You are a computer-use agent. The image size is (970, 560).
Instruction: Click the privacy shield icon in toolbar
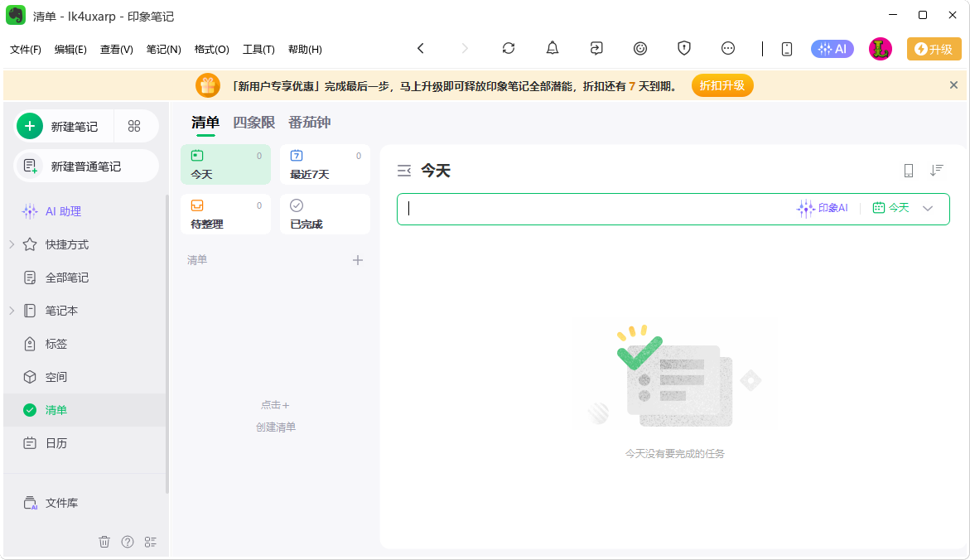[x=683, y=49]
